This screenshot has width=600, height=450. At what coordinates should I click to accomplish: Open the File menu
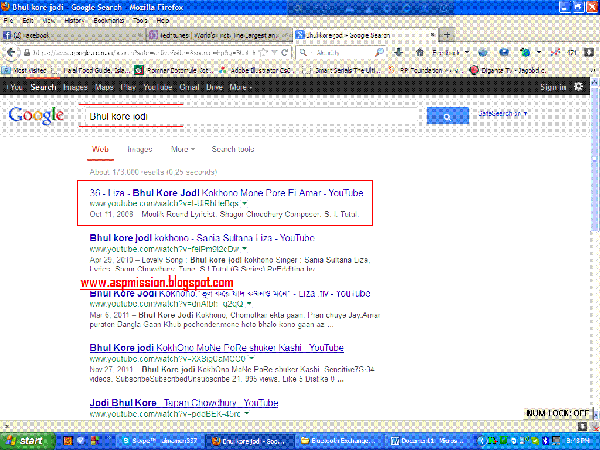8,21
